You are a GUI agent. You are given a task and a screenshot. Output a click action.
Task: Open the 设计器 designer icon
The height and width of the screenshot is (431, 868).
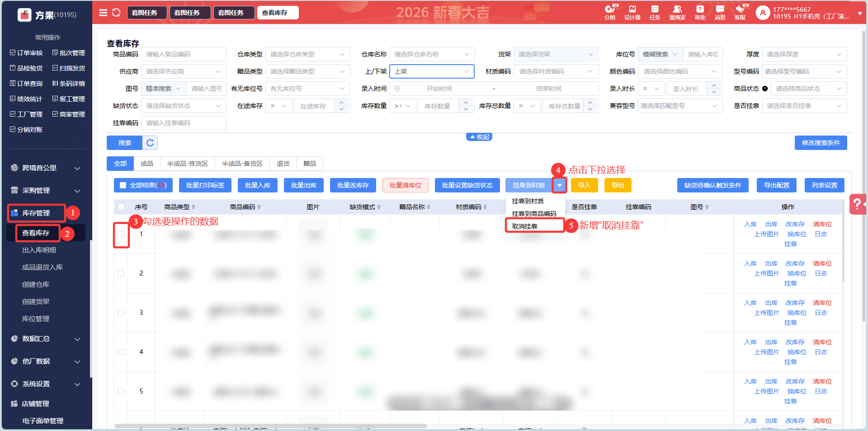(x=632, y=12)
